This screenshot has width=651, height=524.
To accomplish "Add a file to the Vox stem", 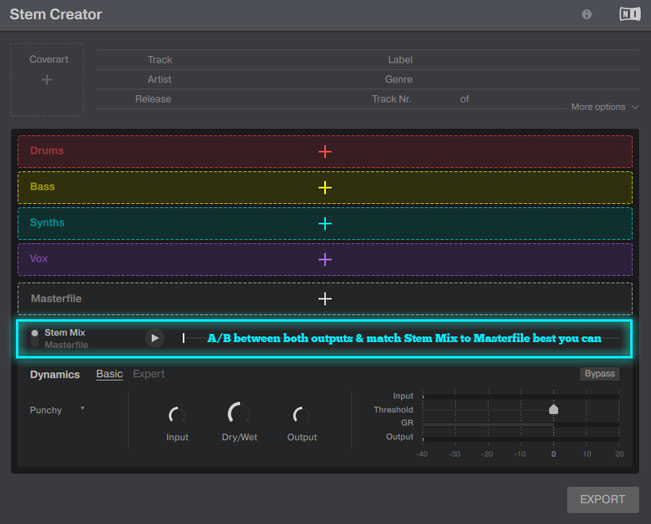I will tap(325, 260).
